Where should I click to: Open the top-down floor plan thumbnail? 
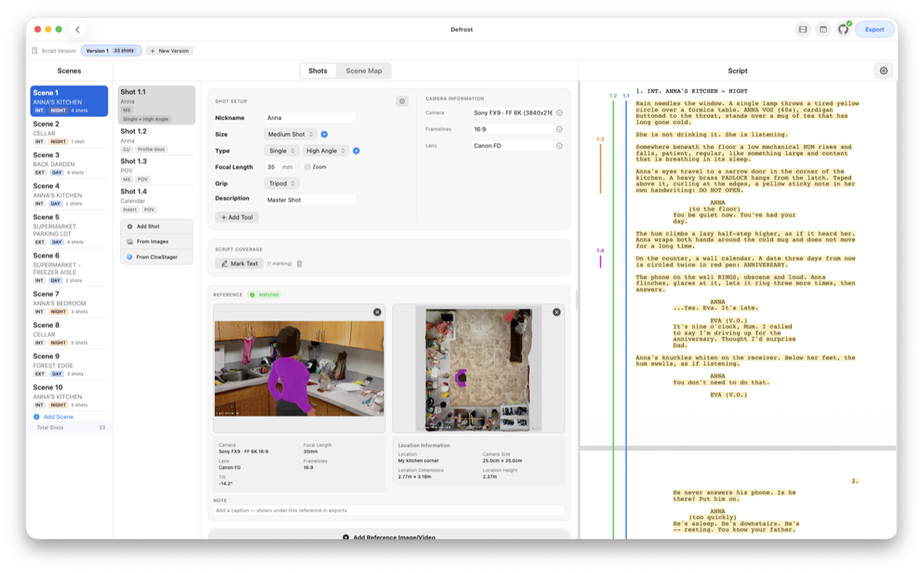(x=478, y=368)
